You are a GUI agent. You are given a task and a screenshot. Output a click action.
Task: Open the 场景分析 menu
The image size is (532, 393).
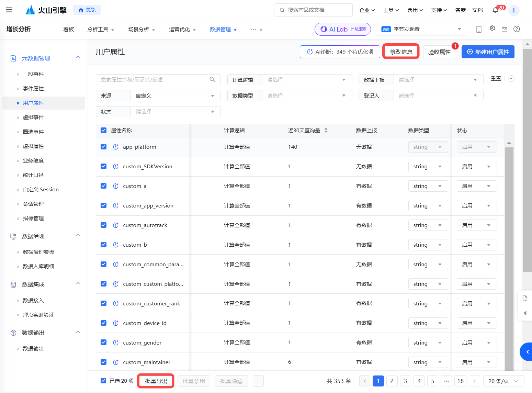[x=142, y=30]
